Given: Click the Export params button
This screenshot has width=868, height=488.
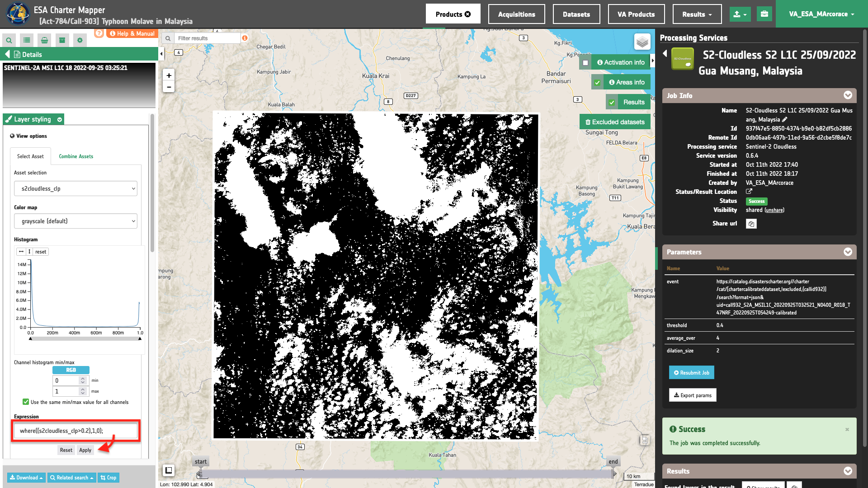Looking at the screenshot, I should tap(693, 395).
